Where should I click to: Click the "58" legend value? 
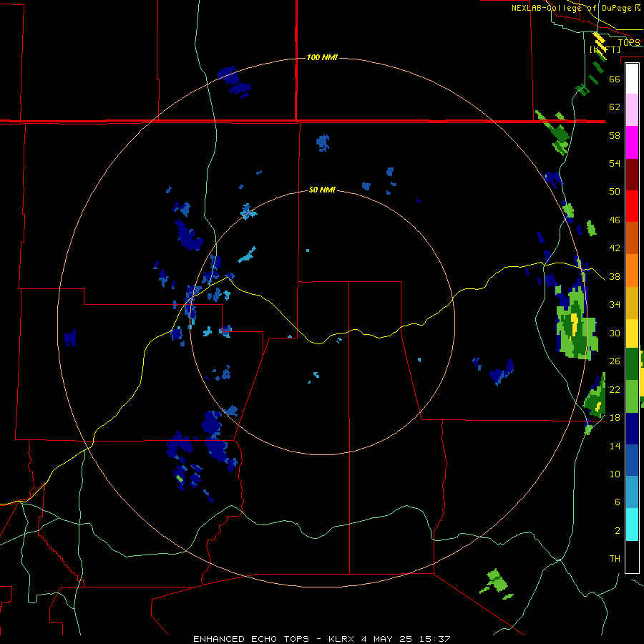point(615,135)
